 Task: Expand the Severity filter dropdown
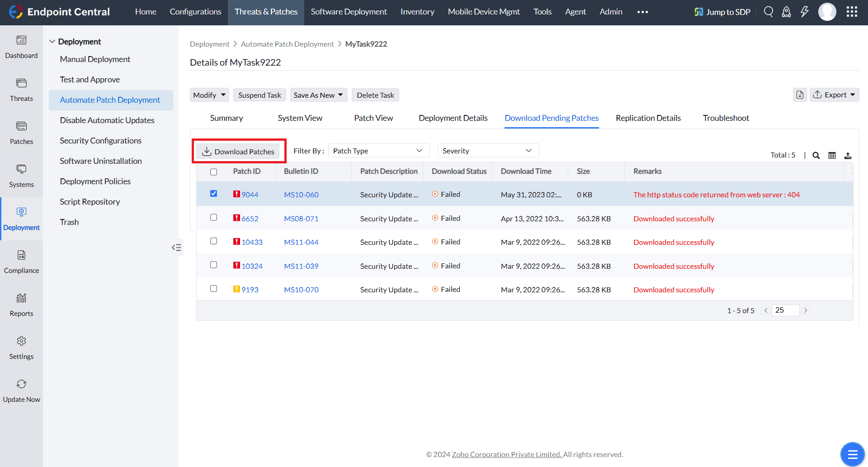coord(488,151)
